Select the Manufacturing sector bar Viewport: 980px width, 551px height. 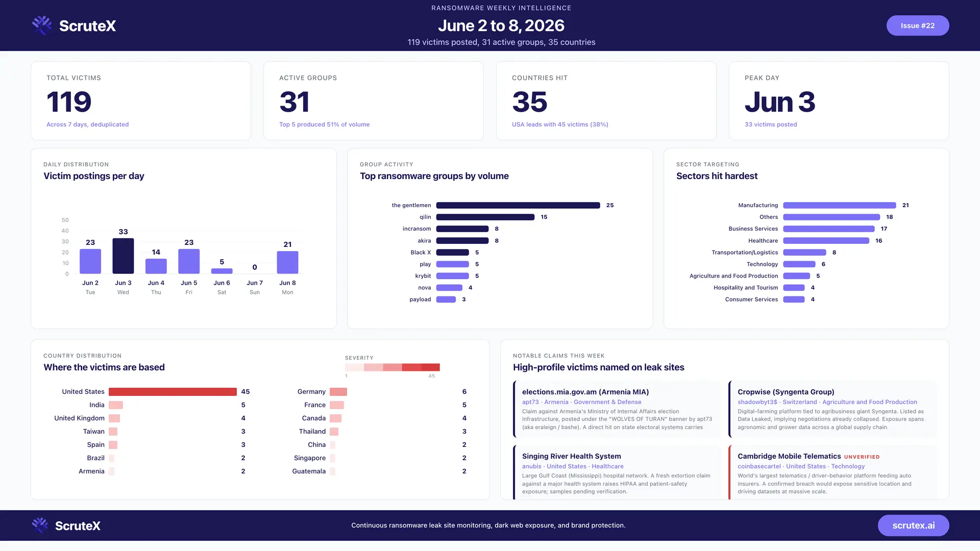[x=840, y=205]
